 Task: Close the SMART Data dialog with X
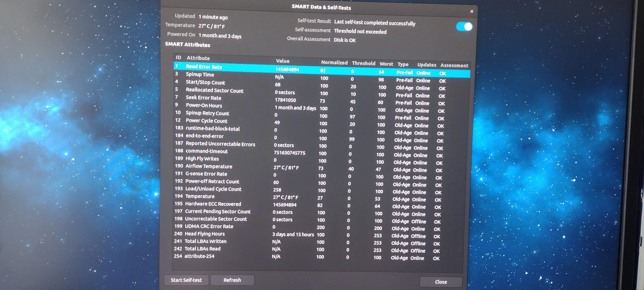472,11
